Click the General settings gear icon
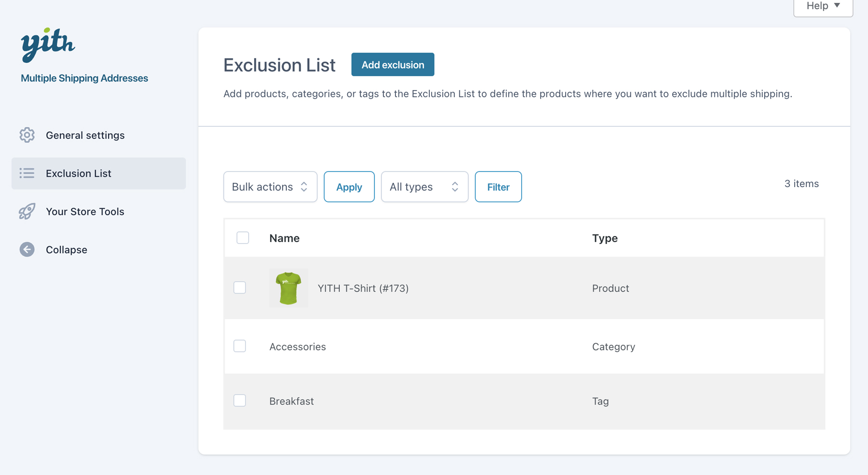868x475 pixels. [27, 135]
